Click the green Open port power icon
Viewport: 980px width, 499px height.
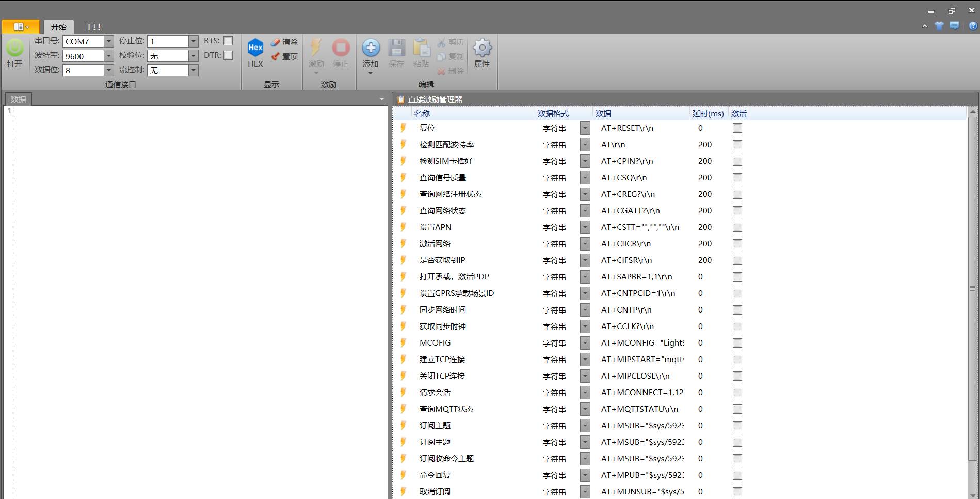pos(14,48)
